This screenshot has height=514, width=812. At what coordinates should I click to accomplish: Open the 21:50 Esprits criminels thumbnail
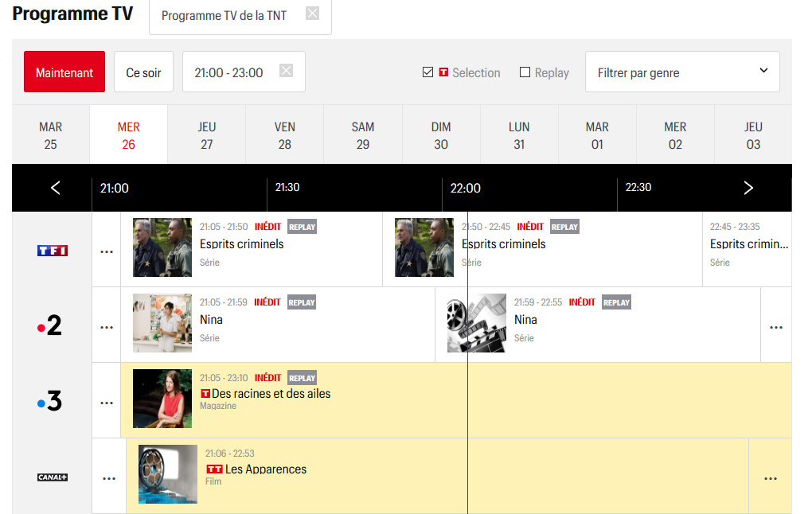424,247
